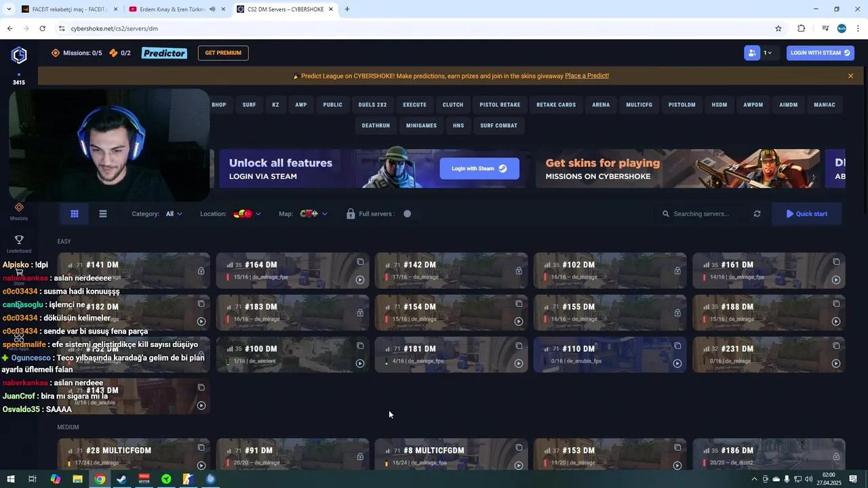The image size is (868, 488).
Task: Select the SURF server category tab
Action: coord(249,104)
